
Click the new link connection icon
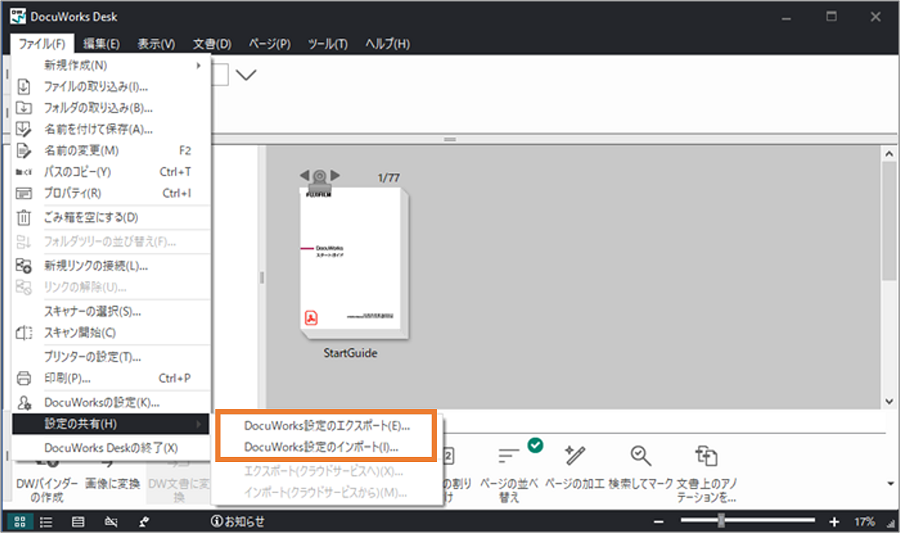[x=24, y=266]
